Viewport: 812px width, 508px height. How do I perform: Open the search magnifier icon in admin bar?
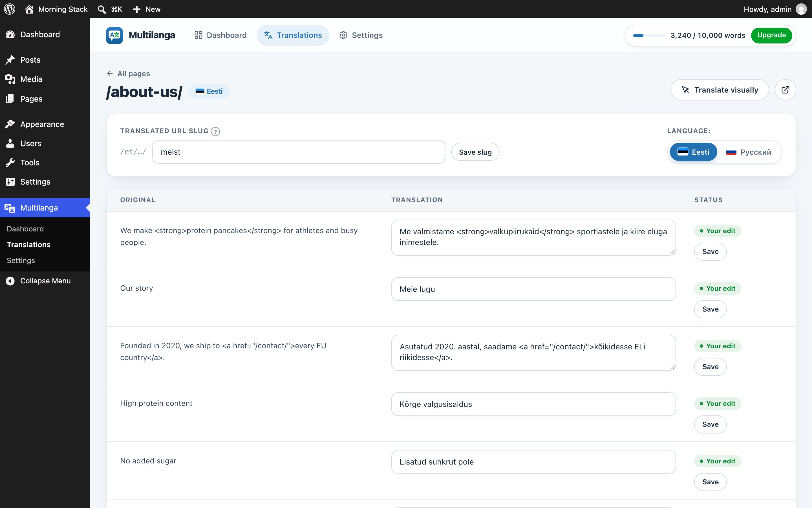point(101,9)
